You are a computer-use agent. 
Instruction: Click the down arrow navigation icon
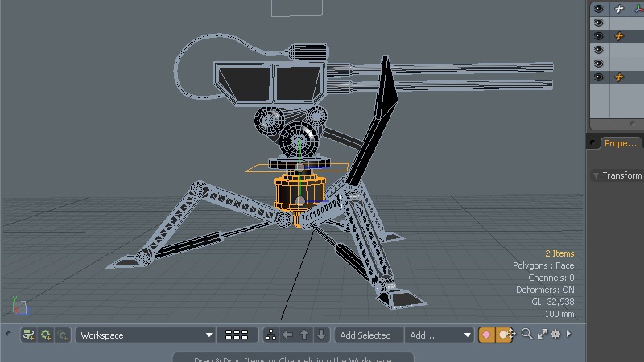tap(321, 335)
